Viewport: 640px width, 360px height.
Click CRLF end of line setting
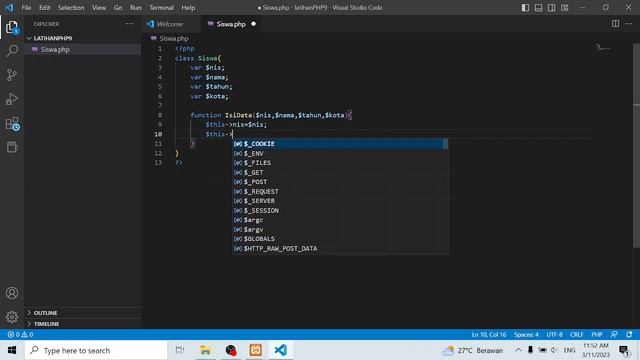tap(576, 334)
